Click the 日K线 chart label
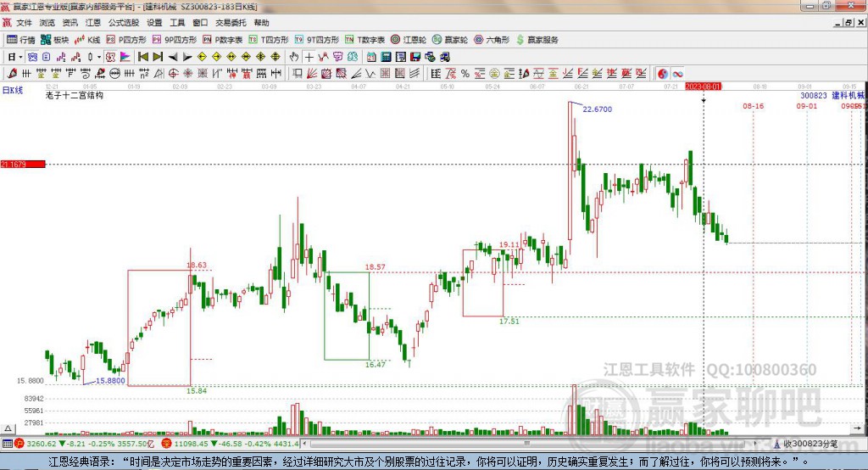Viewport: 868px width, 470px height. (x=12, y=90)
